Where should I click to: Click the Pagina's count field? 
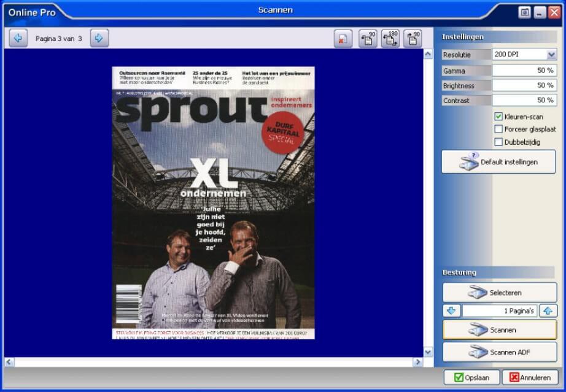(500, 310)
